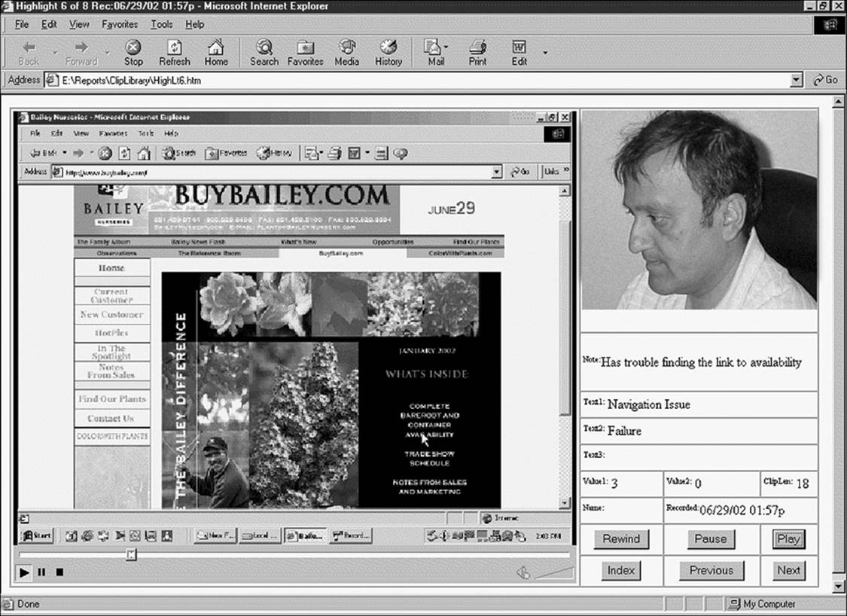Click the media player stop square
The height and width of the screenshot is (616, 847).
pos(60,572)
